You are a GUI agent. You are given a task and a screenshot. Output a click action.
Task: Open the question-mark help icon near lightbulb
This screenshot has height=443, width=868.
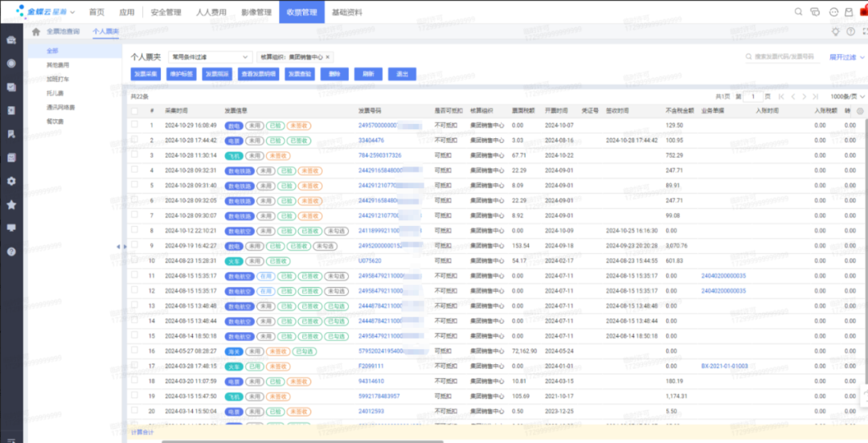tap(851, 31)
